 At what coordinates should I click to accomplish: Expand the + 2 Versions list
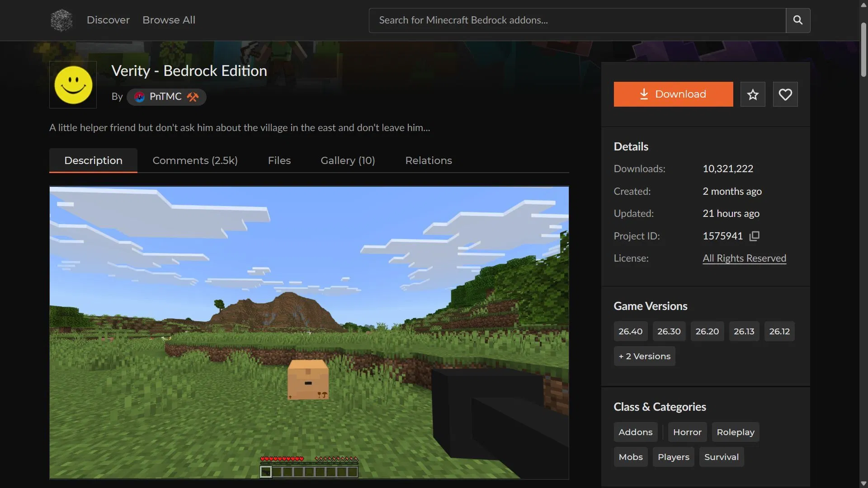click(x=644, y=356)
